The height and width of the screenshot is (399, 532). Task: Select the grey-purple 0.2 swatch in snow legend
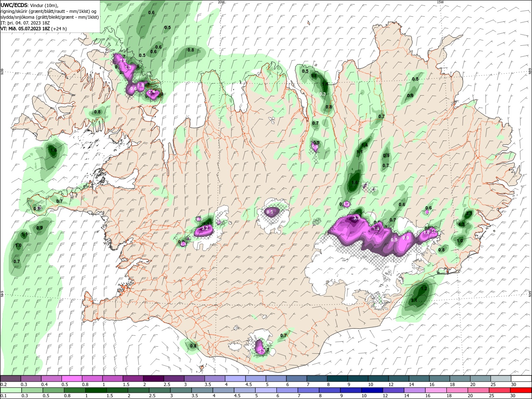click(x=11, y=379)
